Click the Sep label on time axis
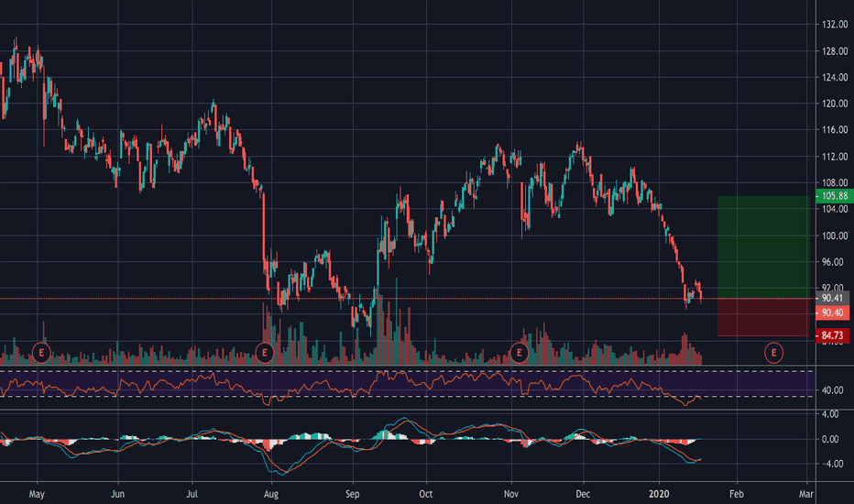Image resolution: width=854 pixels, height=504 pixels. [x=353, y=494]
